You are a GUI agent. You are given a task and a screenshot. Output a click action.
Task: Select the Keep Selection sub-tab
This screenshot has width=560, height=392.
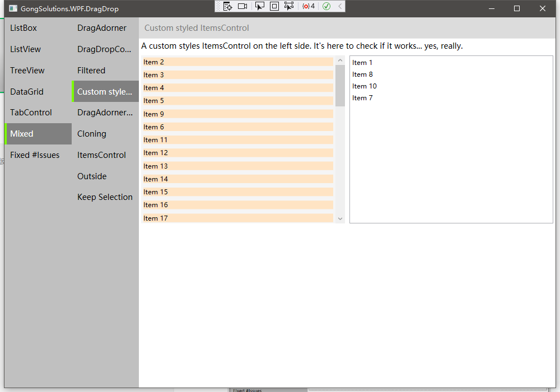105,197
